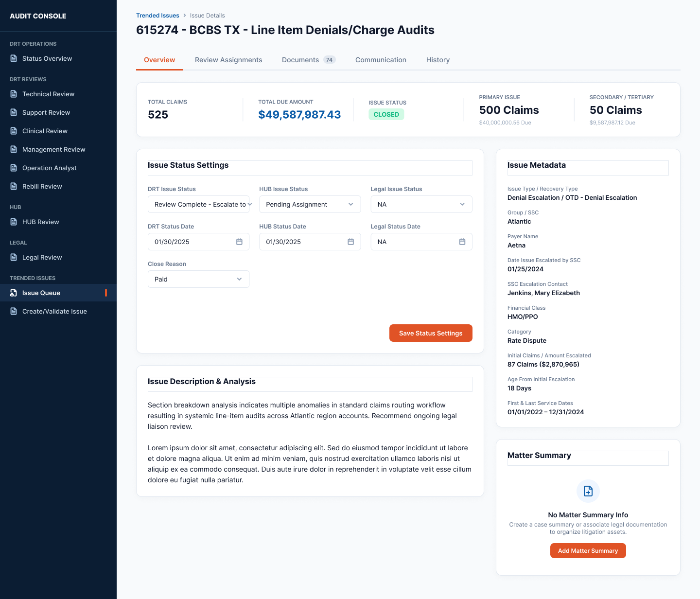This screenshot has width=700, height=599.
Task: Click the Clinical Review sidebar icon
Action: pyautogui.click(x=14, y=131)
